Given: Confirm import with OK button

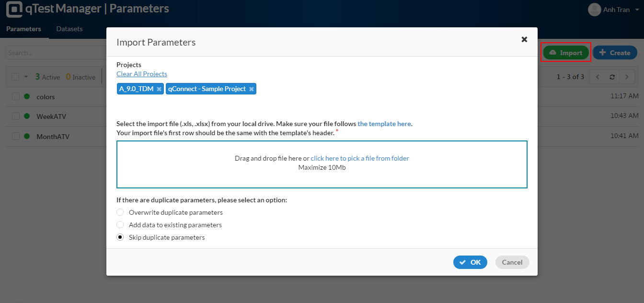Looking at the screenshot, I should click(x=470, y=262).
